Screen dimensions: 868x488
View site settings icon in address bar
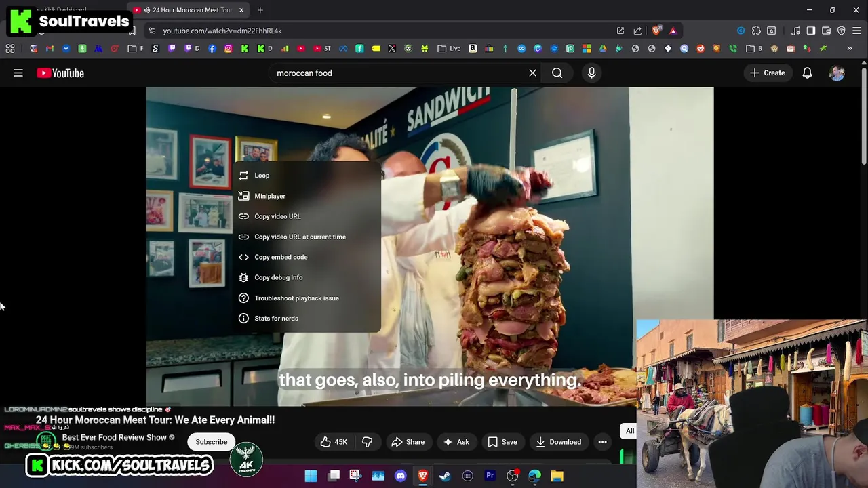(152, 30)
